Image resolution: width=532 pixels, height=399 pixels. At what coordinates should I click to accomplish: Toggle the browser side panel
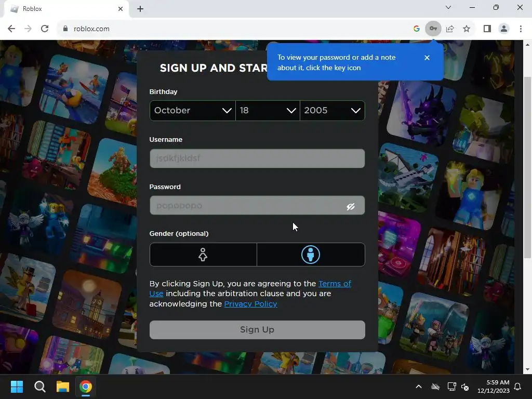click(x=487, y=29)
